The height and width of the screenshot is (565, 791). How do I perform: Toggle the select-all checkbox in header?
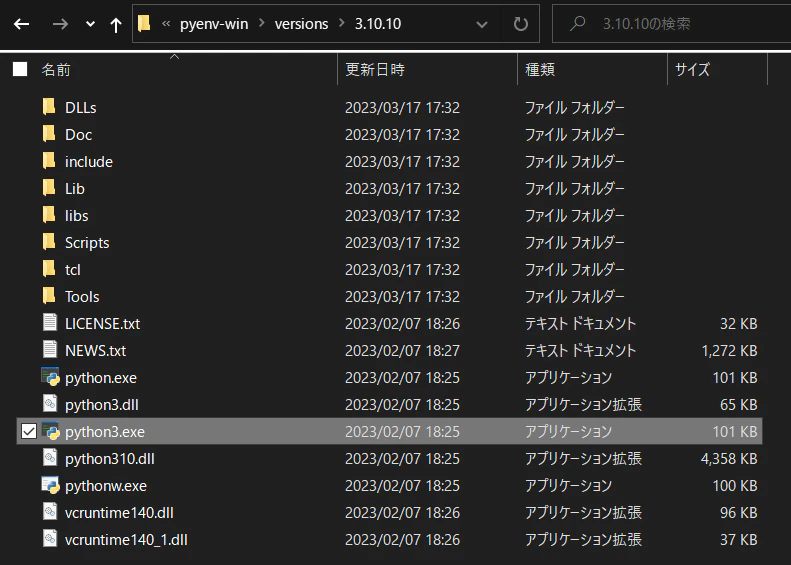[20, 69]
